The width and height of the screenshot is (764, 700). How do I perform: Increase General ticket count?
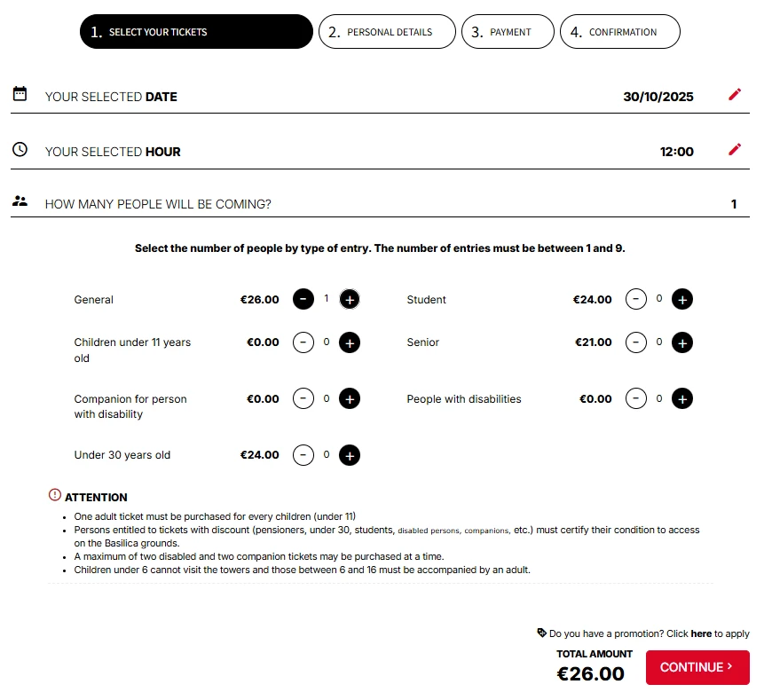tap(350, 300)
